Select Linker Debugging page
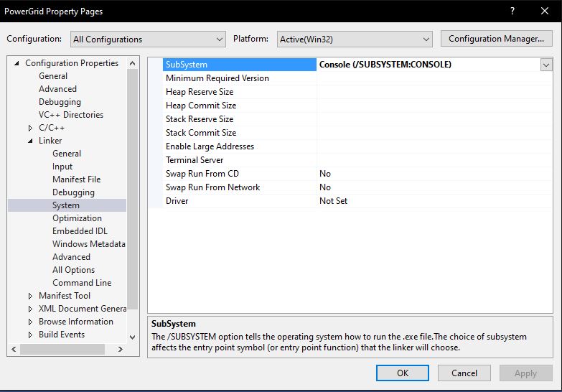 73,192
